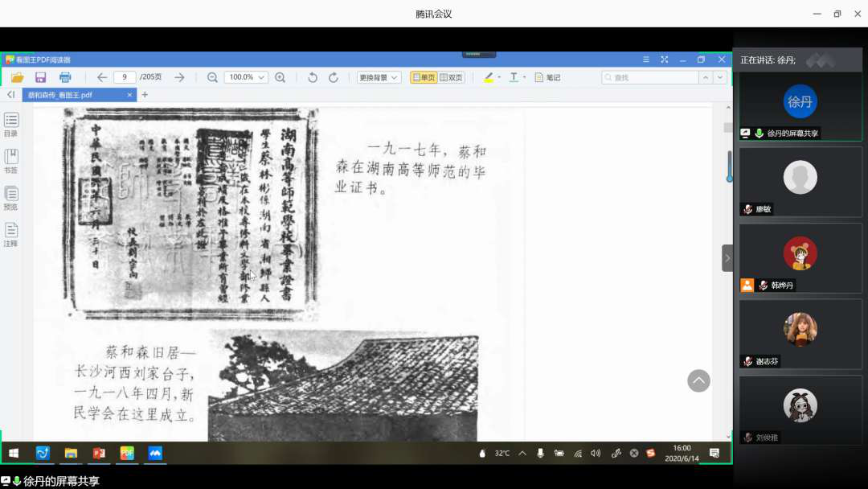Rotate page clockwise
Screen dimensions: 868x489
tap(334, 77)
